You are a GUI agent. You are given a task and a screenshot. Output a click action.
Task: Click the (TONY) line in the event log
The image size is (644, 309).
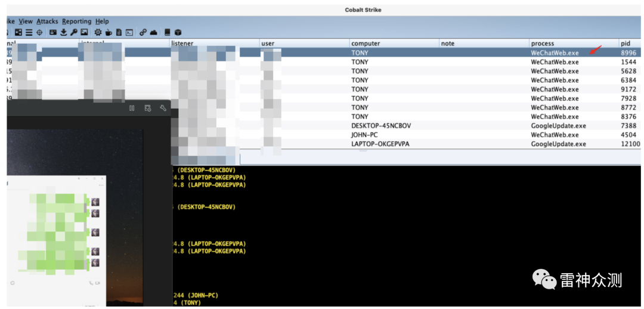coord(187,303)
